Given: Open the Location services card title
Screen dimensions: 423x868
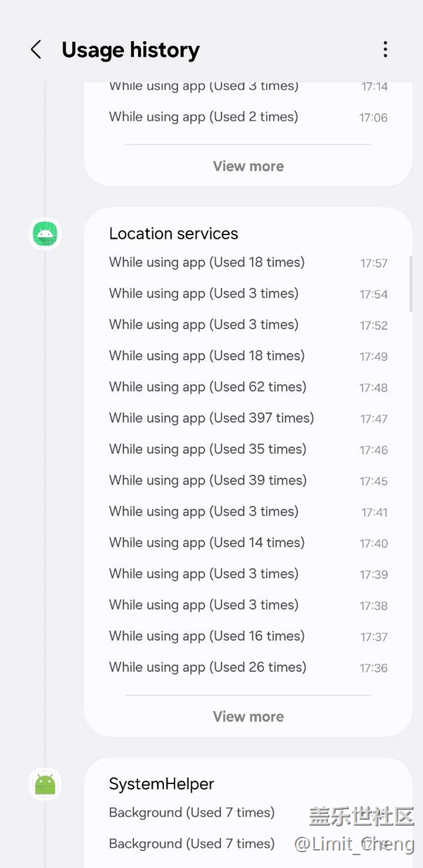Looking at the screenshot, I should [173, 234].
